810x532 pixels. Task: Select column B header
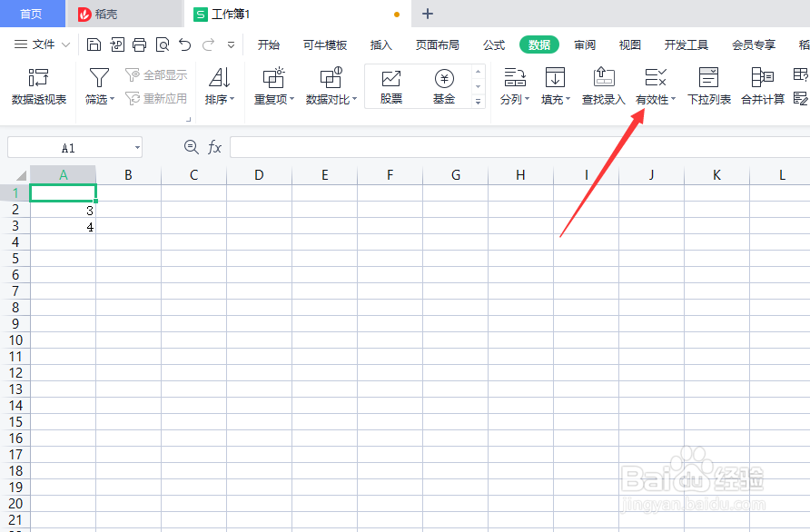(128, 175)
